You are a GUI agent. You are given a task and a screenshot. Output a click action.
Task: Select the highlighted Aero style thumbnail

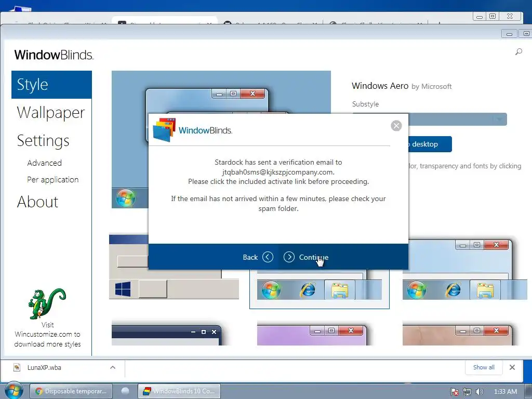(320, 289)
